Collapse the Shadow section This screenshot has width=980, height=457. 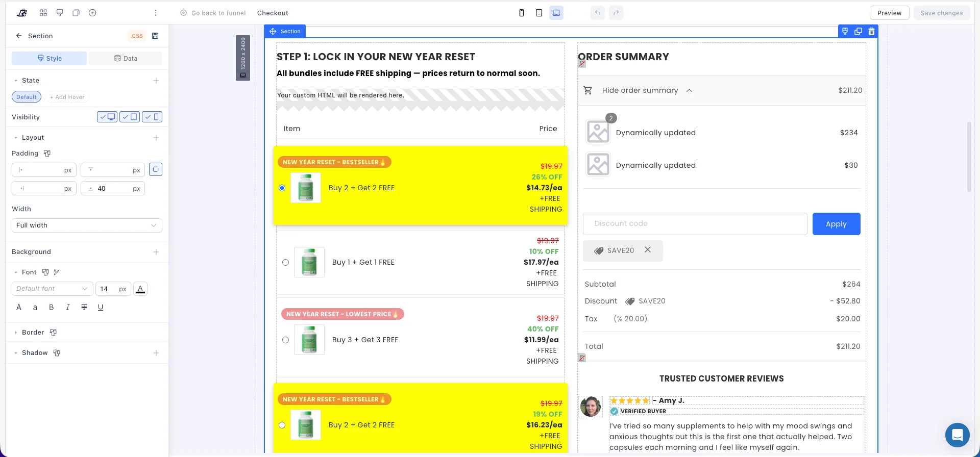(16, 353)
